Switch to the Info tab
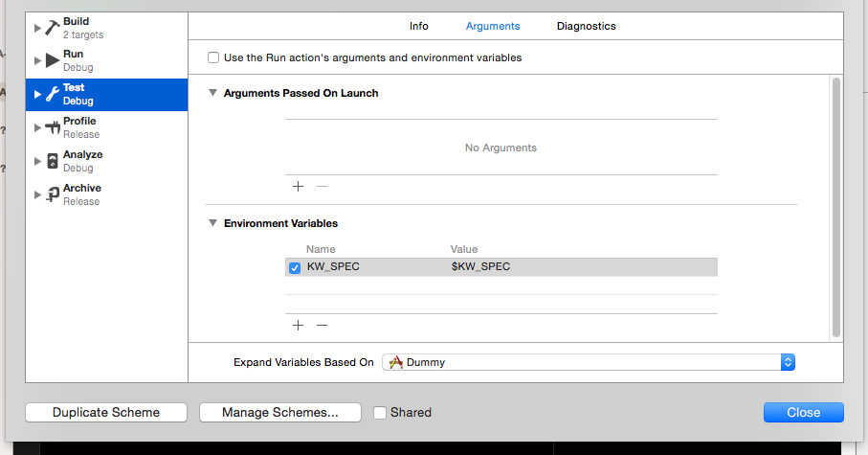This screenshot has height=455, width=868. [419, 26]
